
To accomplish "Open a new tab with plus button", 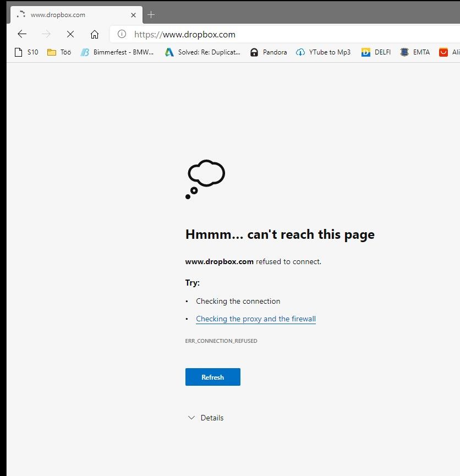I will (x=151, y=15).
